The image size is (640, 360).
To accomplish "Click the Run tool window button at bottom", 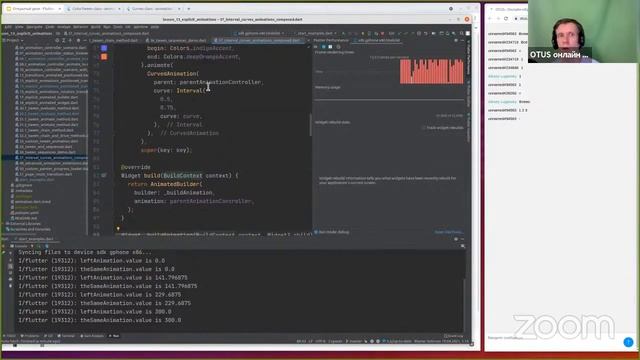I will 114,336.
